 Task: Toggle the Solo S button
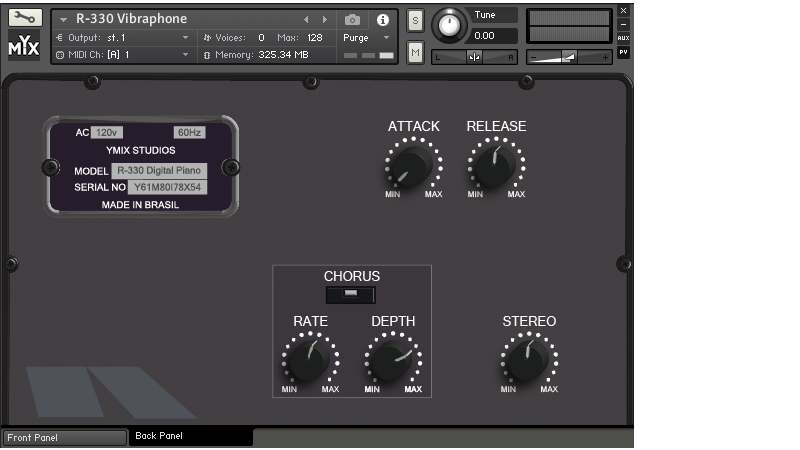tap(415, 21)
